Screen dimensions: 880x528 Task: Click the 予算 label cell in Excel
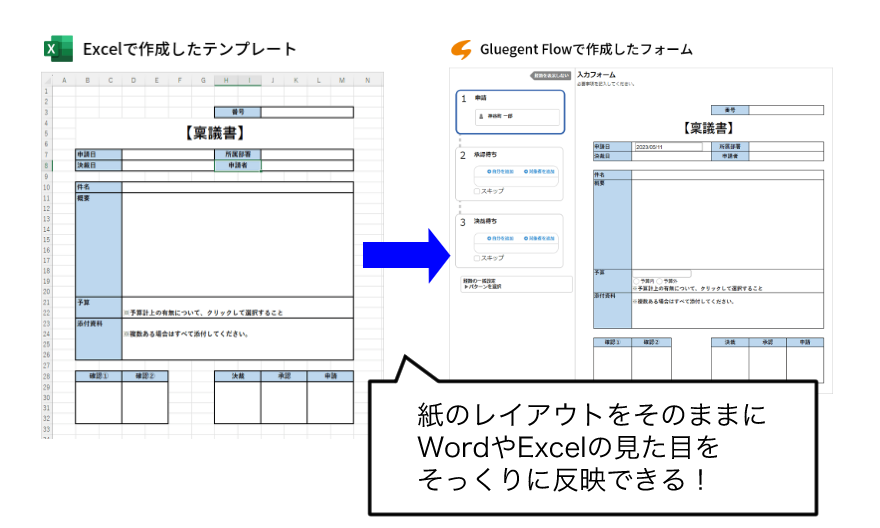point(99,307)
